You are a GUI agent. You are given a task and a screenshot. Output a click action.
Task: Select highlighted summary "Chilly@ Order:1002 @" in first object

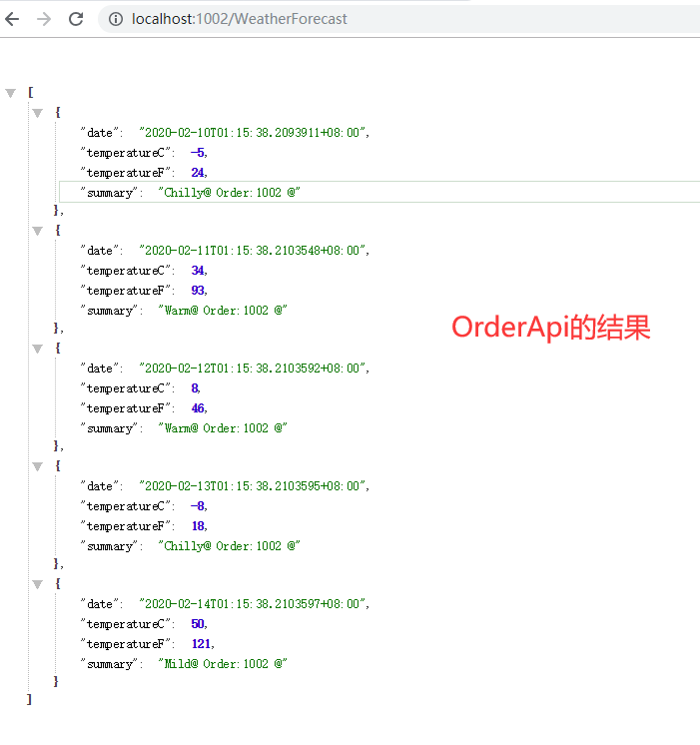(x=229, y=193)
